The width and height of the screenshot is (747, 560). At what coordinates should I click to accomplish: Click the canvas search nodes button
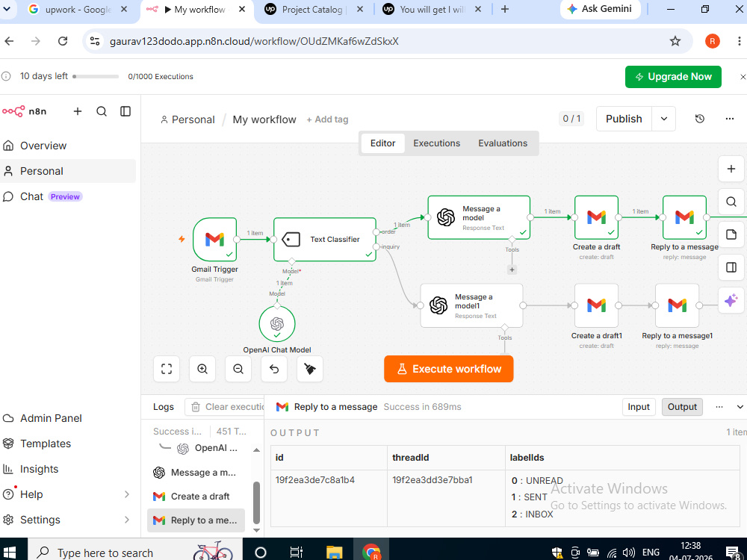coord(731,202)
